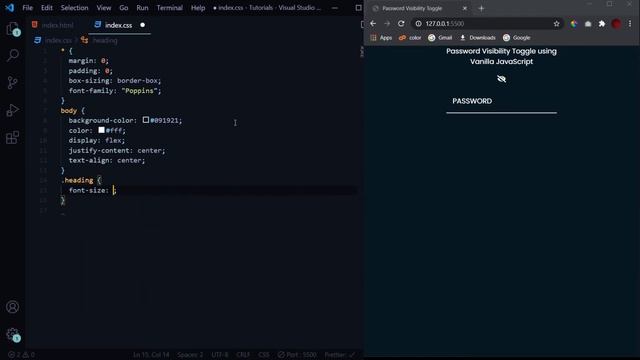The height and width of the screenshot is (360, 640).
Task: Click the errors and warnings status indicator
Action: (22, 355)
